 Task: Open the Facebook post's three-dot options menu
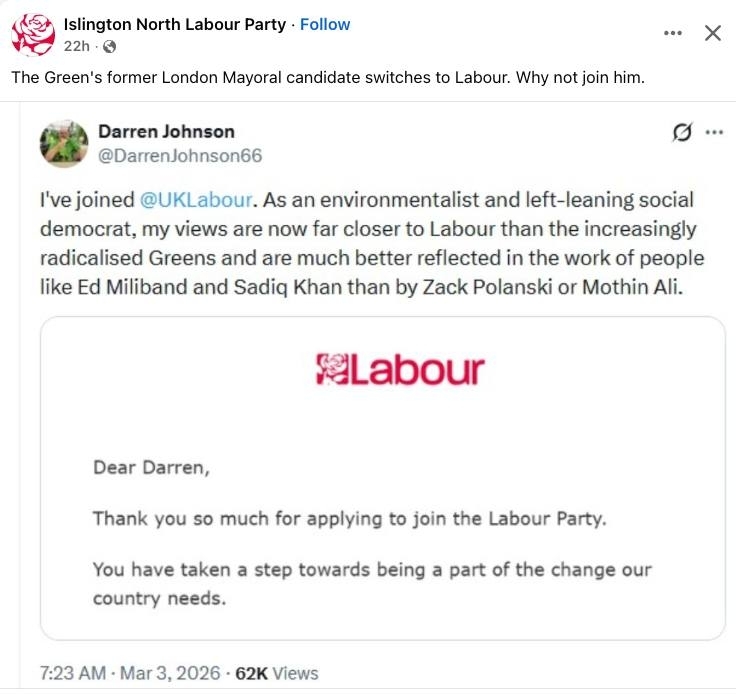[674, 33]
